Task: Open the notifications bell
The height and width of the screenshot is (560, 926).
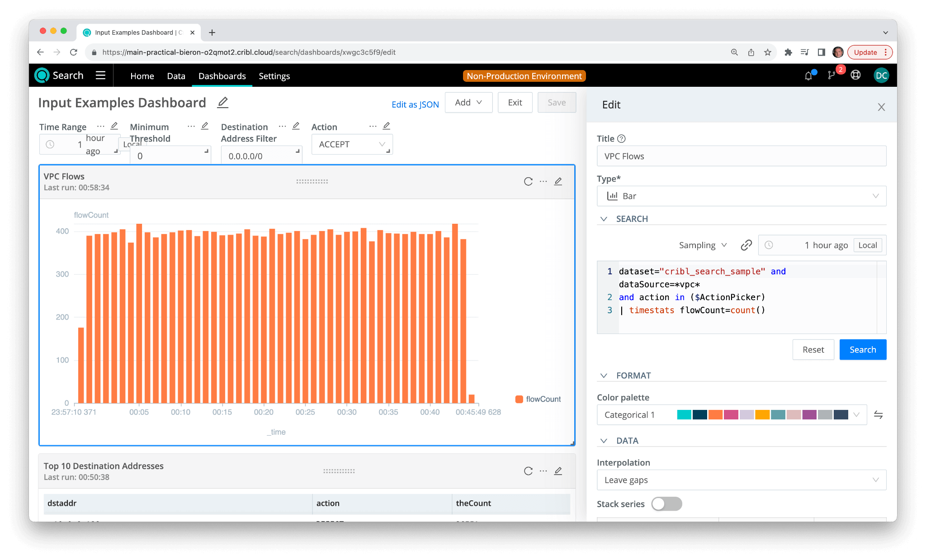Action: tap(808, 76)
